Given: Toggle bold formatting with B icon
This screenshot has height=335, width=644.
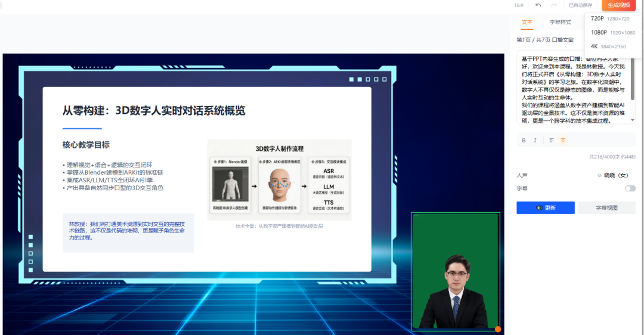Looking at the screenshot, I should (524, 141).
